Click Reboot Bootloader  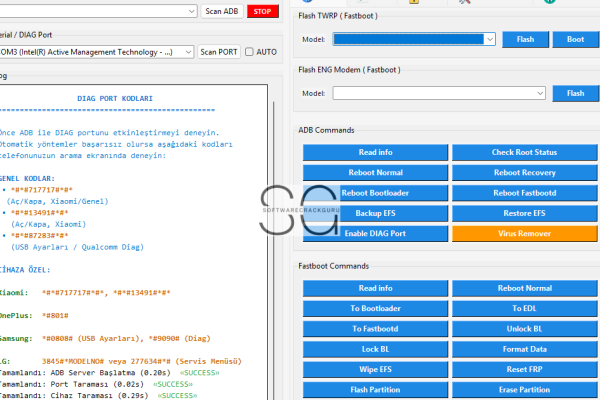click(x=375, y=193)
